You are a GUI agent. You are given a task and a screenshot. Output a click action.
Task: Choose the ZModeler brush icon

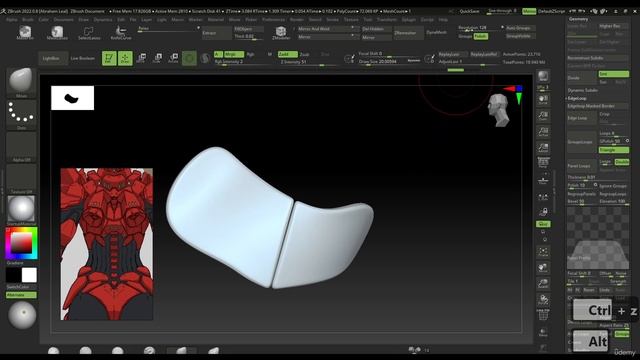281,33
